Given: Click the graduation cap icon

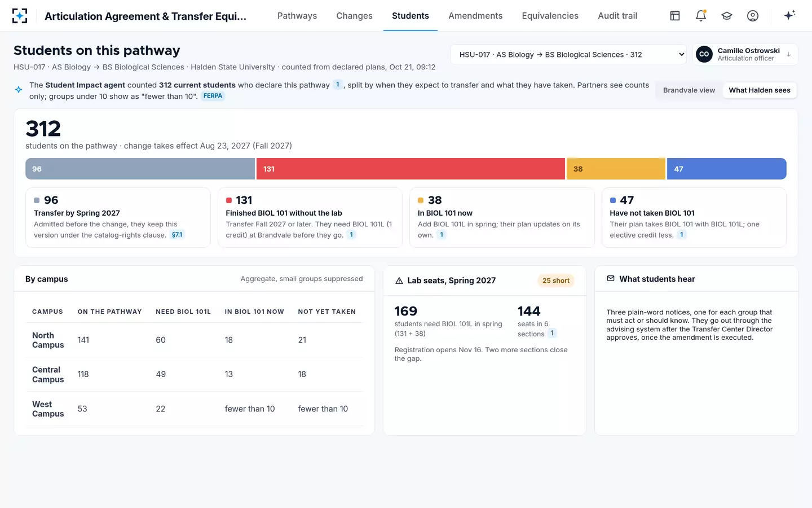Looking at the screenshot, I should pyautogui.click(x=727, y=16).
